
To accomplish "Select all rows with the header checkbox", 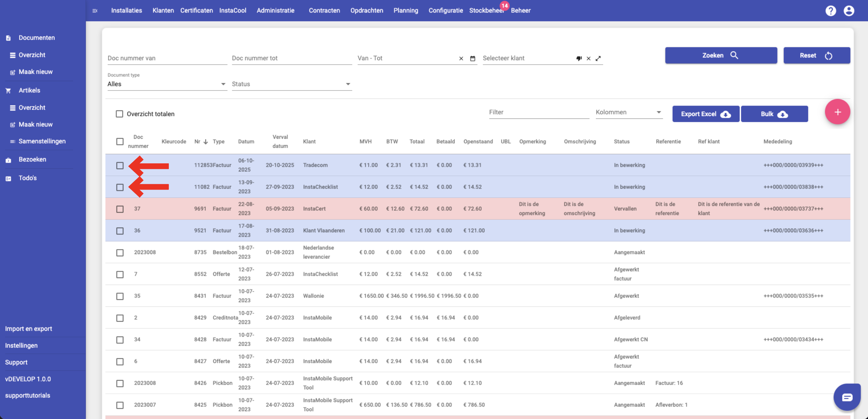I will click(x=120, y=142).
